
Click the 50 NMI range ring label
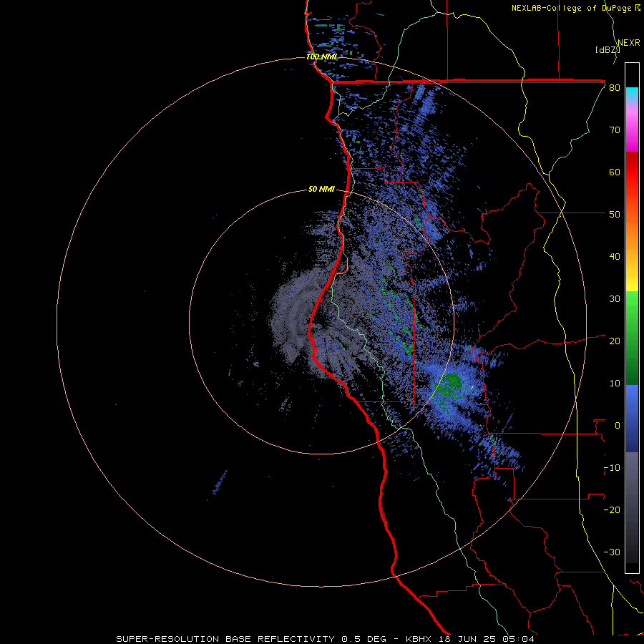321,190
